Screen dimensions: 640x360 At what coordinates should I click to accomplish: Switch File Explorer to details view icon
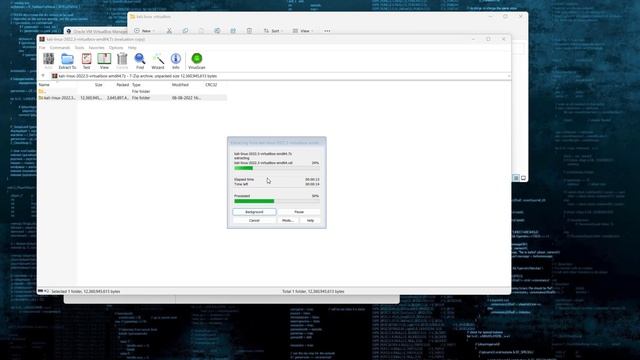point(516,178)
